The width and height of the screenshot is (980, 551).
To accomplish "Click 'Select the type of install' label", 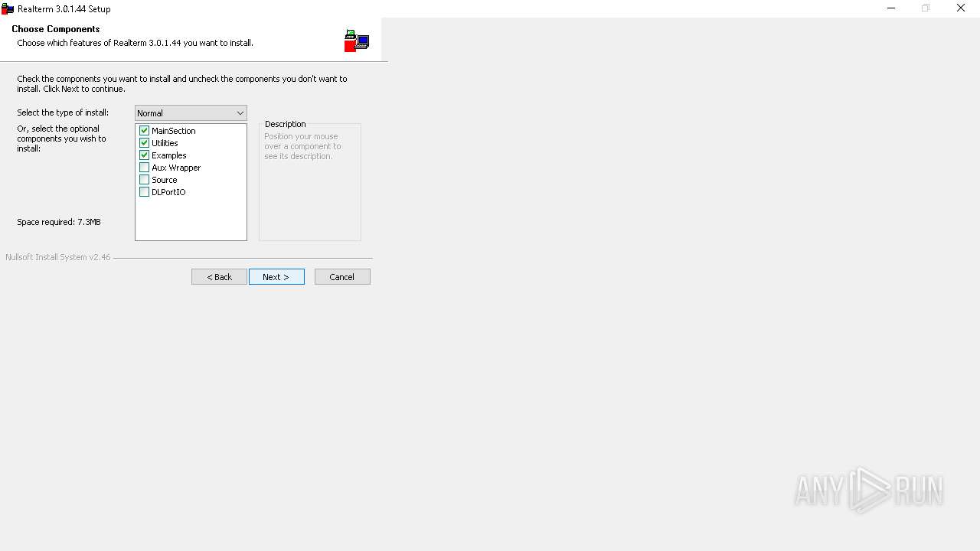I will [x=63, y=112].
